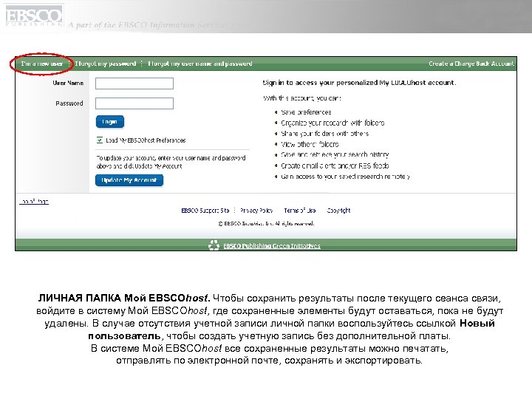The image size is (532, 399).
Task: Click the EBSCO Publishing logo
Action: point(34,16)
